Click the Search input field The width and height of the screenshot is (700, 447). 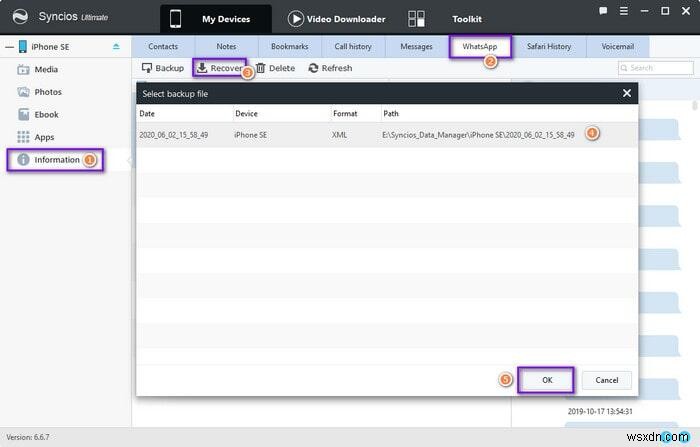[656, 68]
